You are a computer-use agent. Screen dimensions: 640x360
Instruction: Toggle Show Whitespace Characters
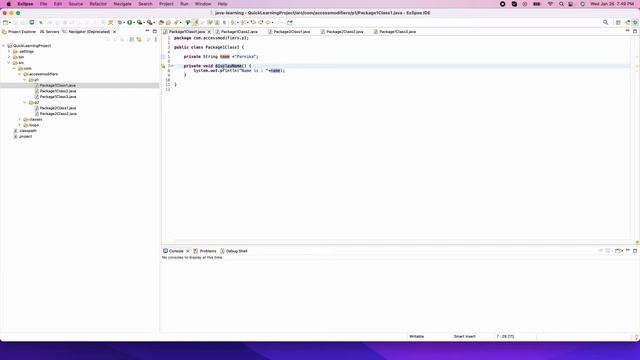pyautogui.click(x=224, y=22)
